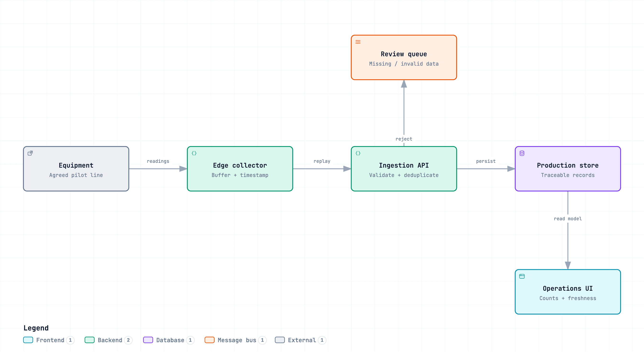Click the External legend label
The image size is (644, 352).
[302, 340]
